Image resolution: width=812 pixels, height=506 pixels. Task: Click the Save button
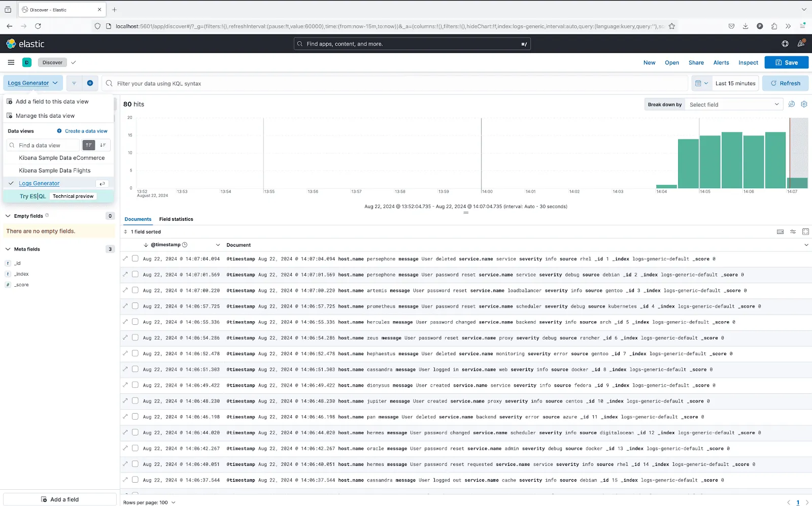coord(786,62)
